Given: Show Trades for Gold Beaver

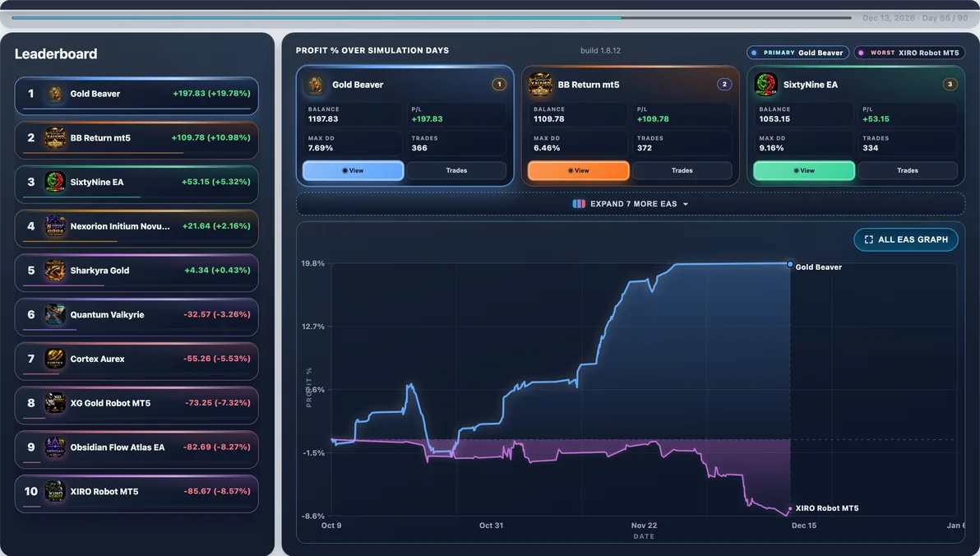Looking at the screenshot, I should (456, 171).
